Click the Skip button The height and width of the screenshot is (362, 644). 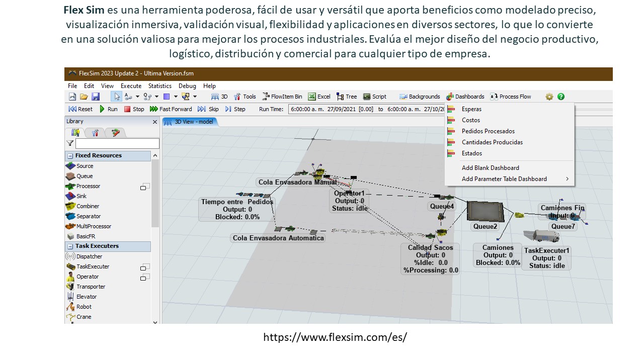coord(208,109)
